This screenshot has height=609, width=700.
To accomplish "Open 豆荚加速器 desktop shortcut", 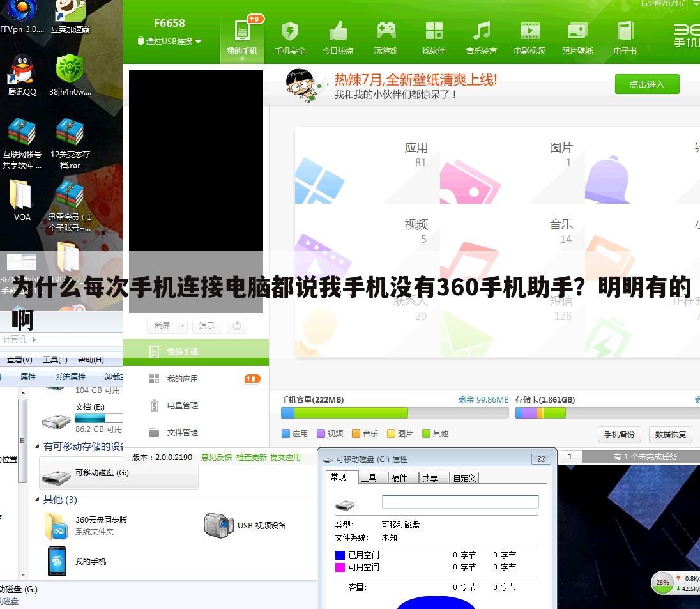I will [70, 18].
